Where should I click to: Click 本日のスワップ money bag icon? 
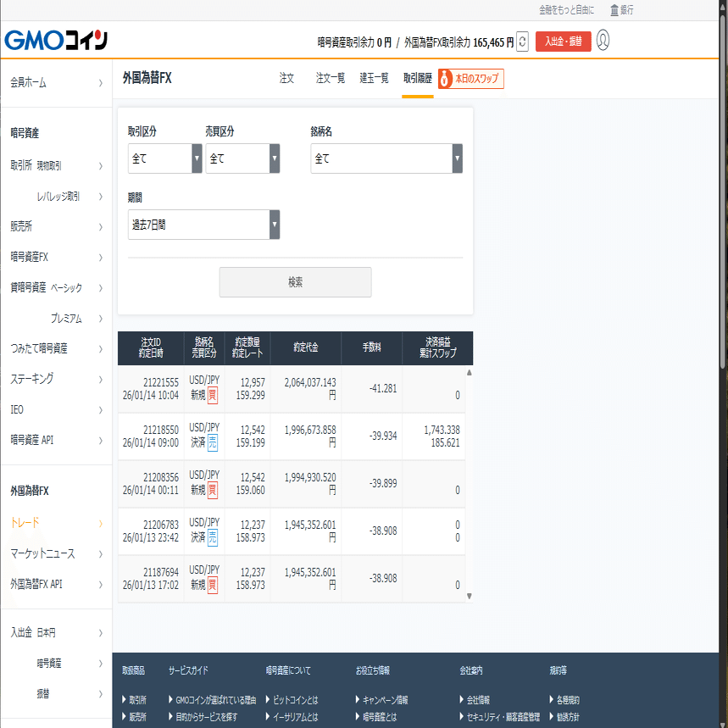(x=445, y=79)
